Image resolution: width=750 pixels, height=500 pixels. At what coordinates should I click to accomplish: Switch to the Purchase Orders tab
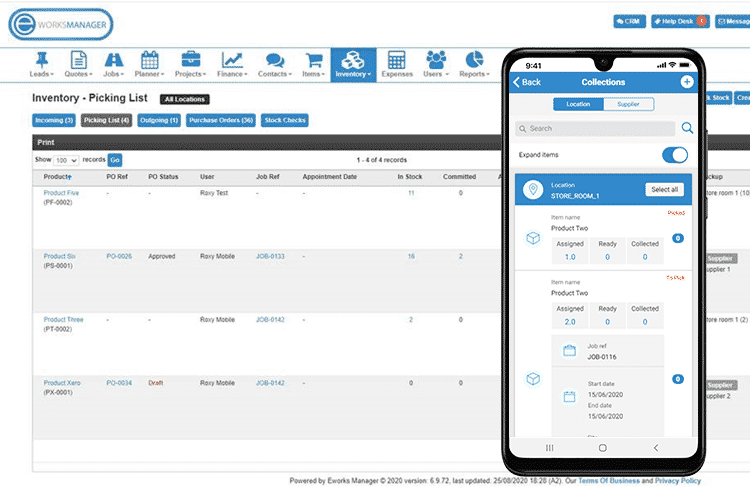(x=219, y=121)
